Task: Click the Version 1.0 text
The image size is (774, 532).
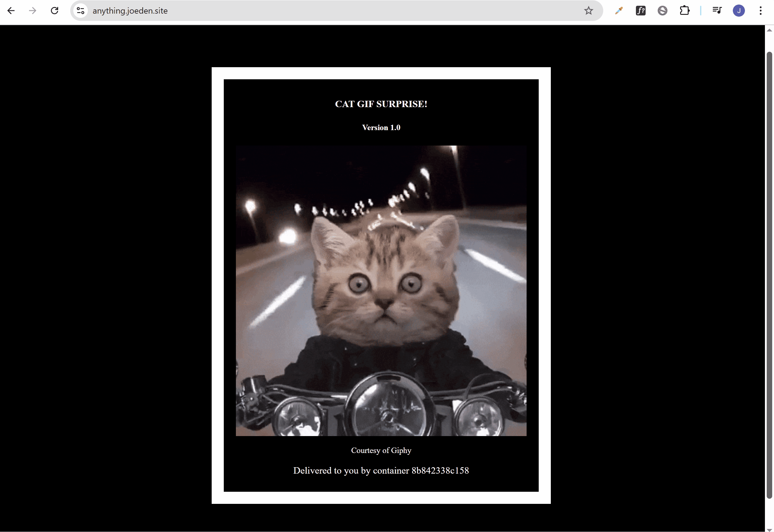Action: 381,127
